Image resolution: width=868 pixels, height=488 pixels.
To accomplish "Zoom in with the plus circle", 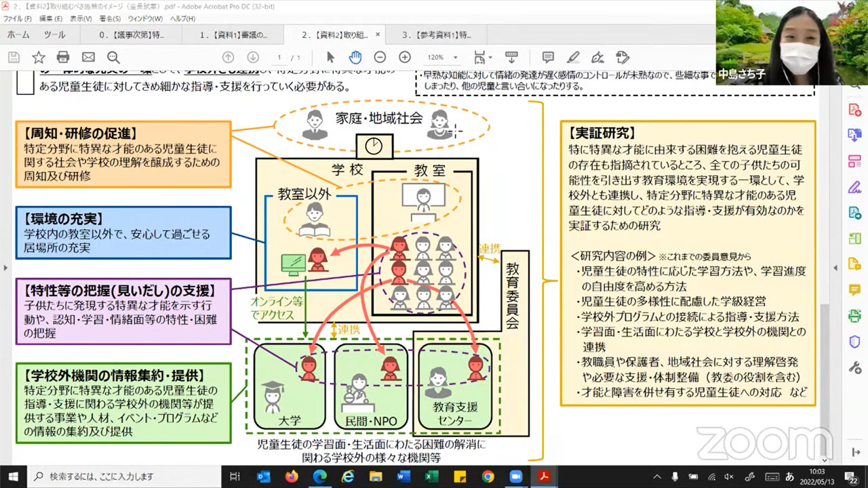I will [x=405, y=58].
